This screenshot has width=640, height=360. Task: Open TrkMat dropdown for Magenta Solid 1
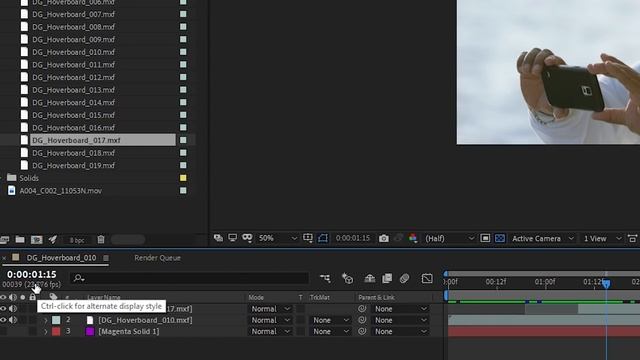330,331
